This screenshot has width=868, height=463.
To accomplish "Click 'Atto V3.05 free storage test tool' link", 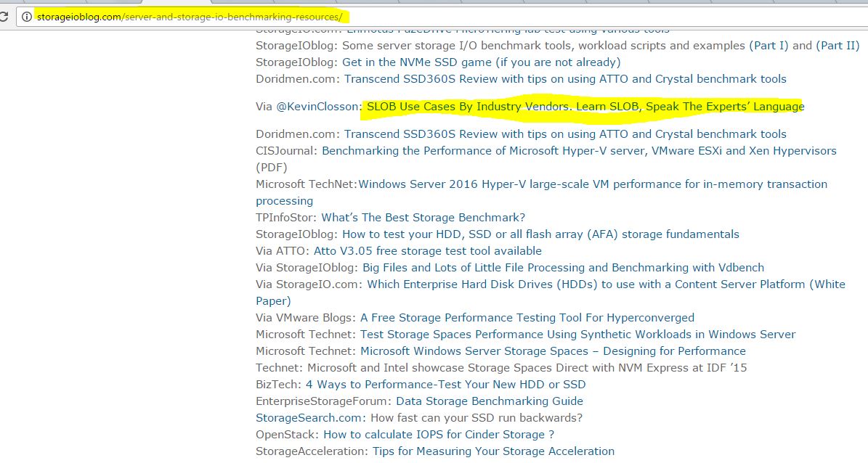I will pyautogui.click(x=427, y=250).
